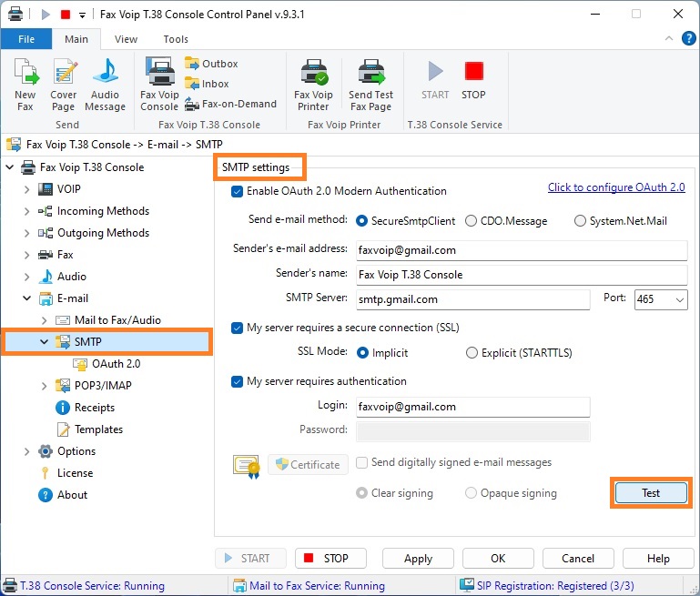Image resolution: width=700 pixels, height=596 pixels.
Task: Click the Login input field
Action: coord(472,407)
